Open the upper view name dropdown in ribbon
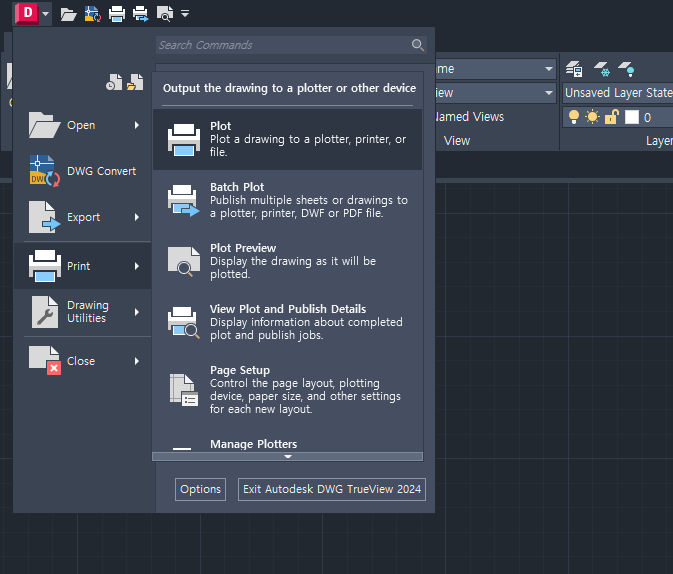This screenshot has width=673, height=574. point(549,69)
